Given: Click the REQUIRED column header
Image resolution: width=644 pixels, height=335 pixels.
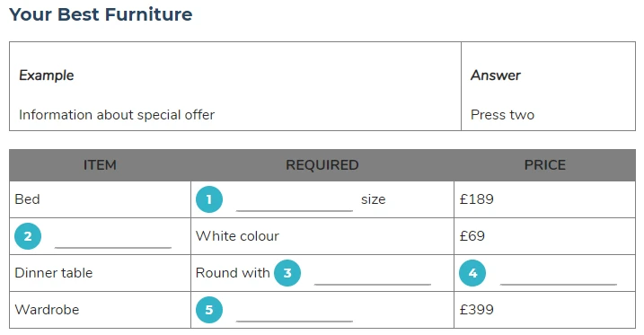Looking at the screenshot, I should coord(322,165).
